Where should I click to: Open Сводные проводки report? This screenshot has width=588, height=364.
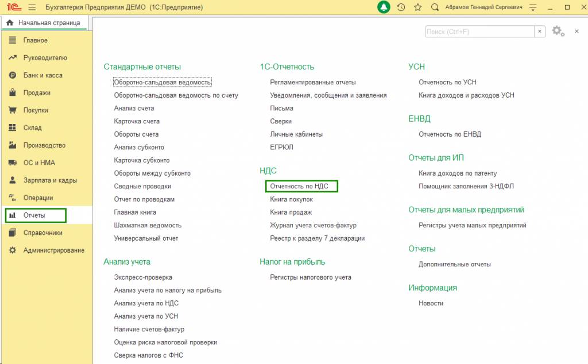coord(142,186)
